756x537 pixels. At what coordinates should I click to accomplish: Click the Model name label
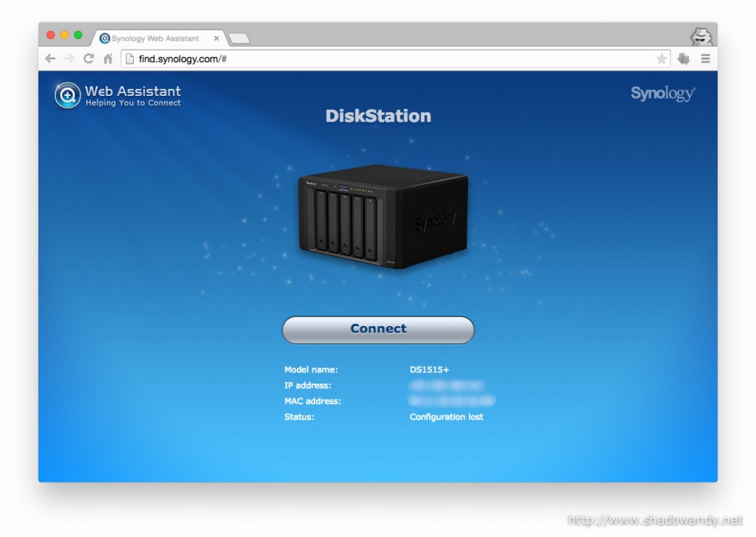pos(311,370)
